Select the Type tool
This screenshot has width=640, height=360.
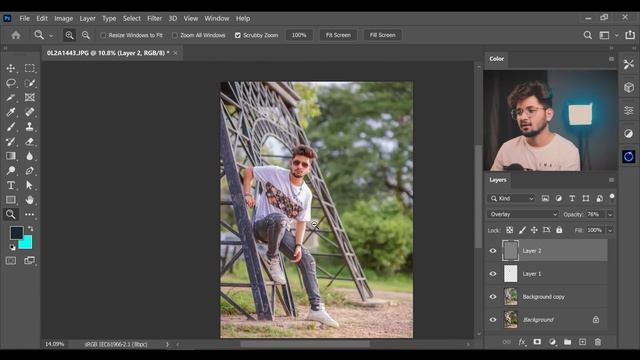click(x=11, y=185)
